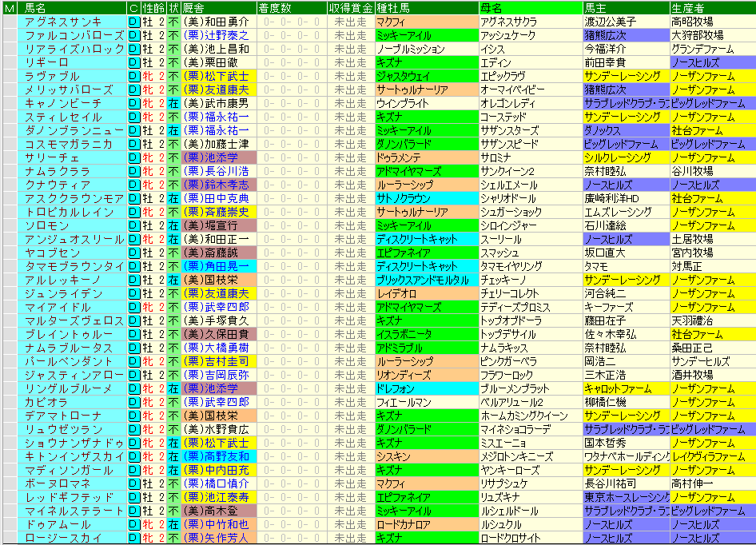Screen dimensions: 756x545
Task: Click the 種牡馬 column header
Action: pos(426,8)
